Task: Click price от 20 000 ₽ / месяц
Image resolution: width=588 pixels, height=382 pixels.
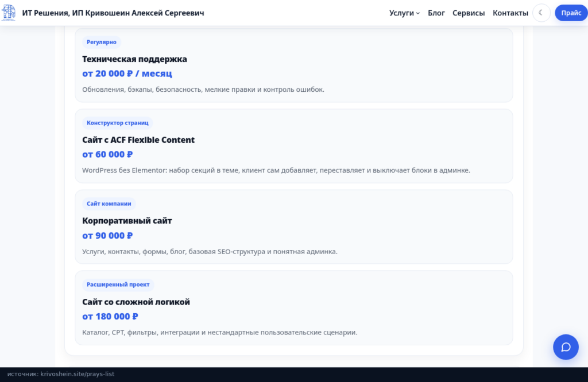Action: tap(127, 73)
